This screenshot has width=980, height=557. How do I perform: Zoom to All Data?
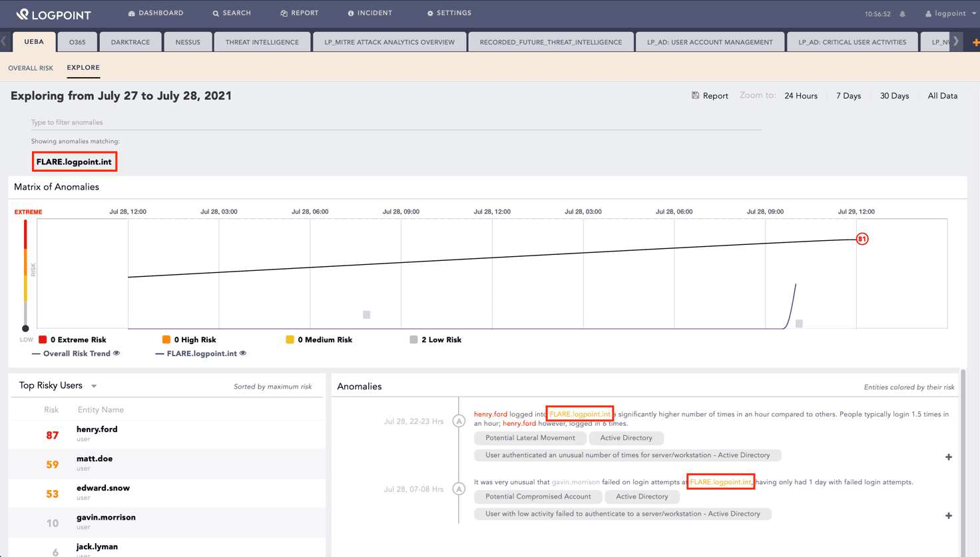[x=943, y=96]
